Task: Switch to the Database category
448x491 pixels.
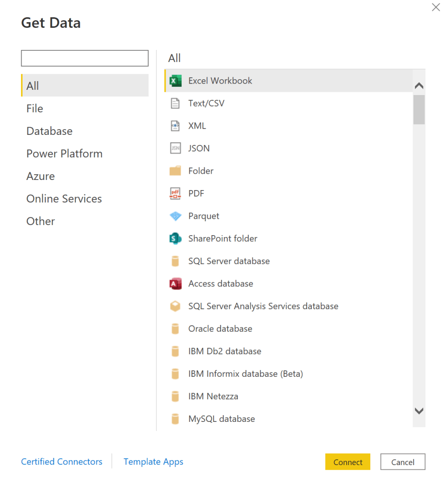Action: click(49, 131)
